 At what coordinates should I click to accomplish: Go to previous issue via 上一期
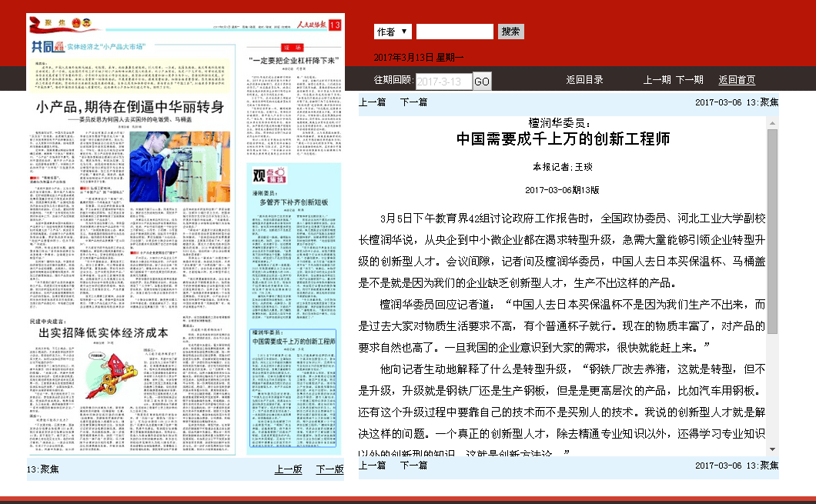tap(657, 80)
